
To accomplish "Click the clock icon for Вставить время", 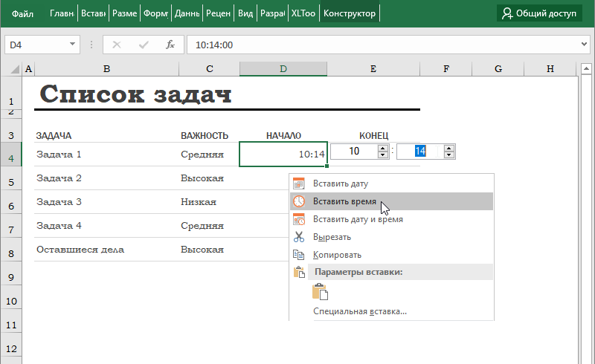I will pyautogui.click(x=299, y=201).
